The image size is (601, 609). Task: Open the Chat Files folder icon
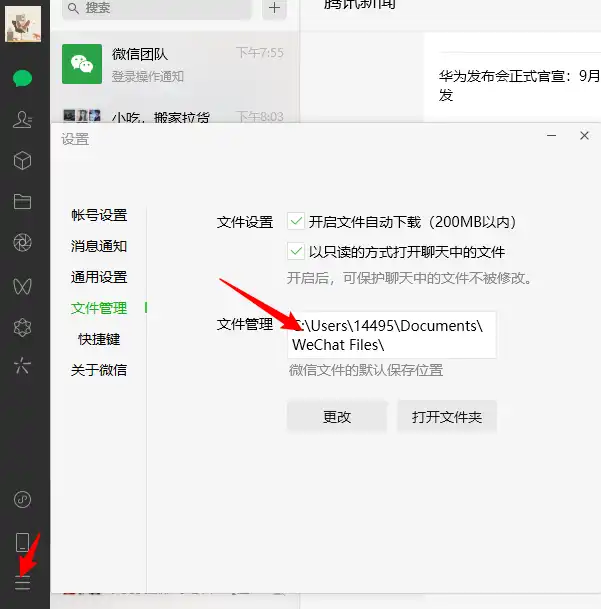(x=22, y=202)
